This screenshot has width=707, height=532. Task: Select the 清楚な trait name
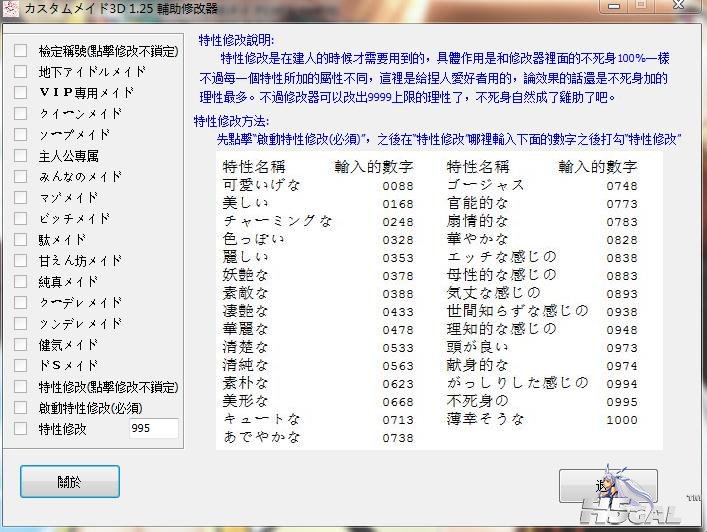point(245,347)
